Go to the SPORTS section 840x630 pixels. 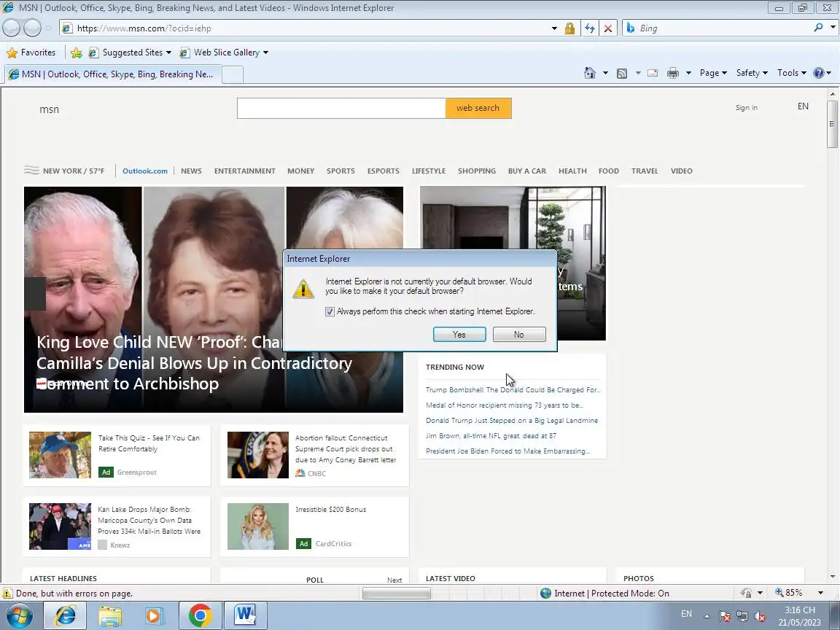[341, 171]
